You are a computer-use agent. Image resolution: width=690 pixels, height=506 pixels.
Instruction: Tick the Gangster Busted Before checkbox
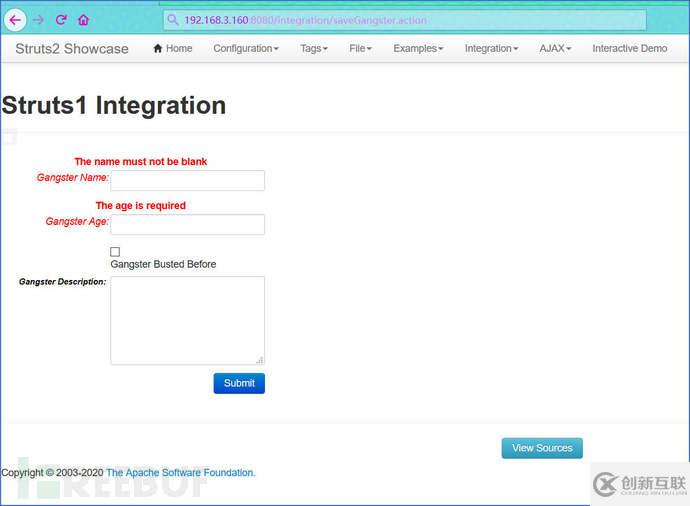coord(115,252)
